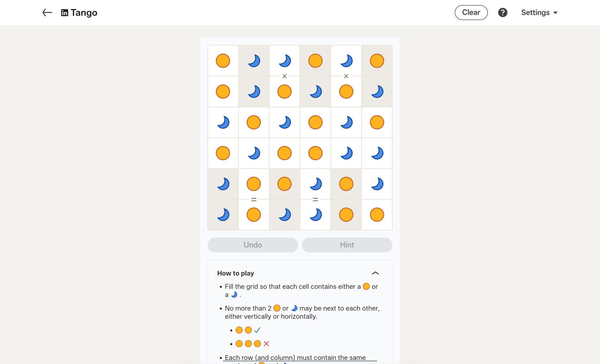Click the back arrow icon

click(47, 13)
